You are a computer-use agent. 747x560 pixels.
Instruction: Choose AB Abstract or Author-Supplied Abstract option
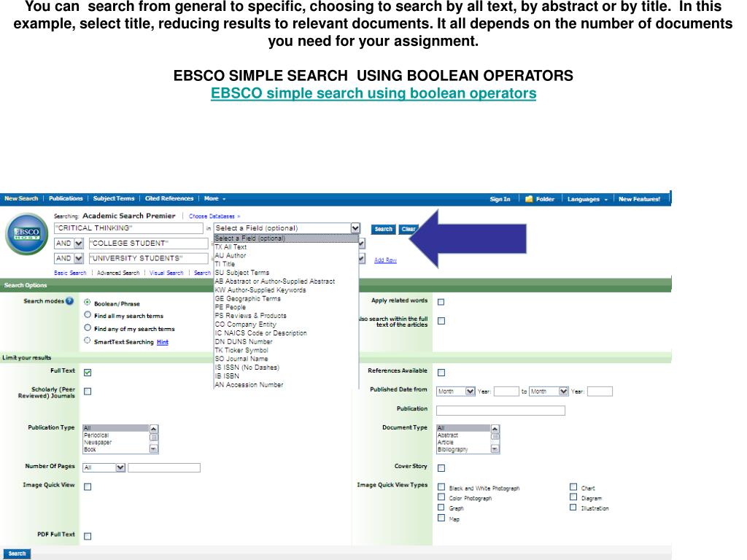(x=286, y=281)
